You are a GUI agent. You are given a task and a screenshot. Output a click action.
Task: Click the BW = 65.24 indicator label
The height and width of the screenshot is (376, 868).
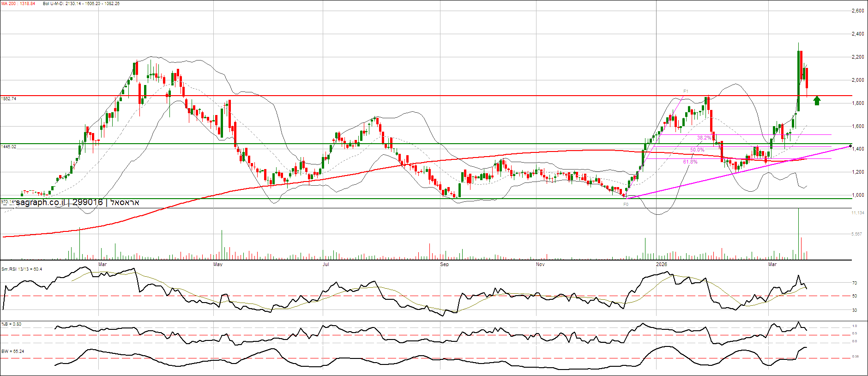tap(13, 352)
